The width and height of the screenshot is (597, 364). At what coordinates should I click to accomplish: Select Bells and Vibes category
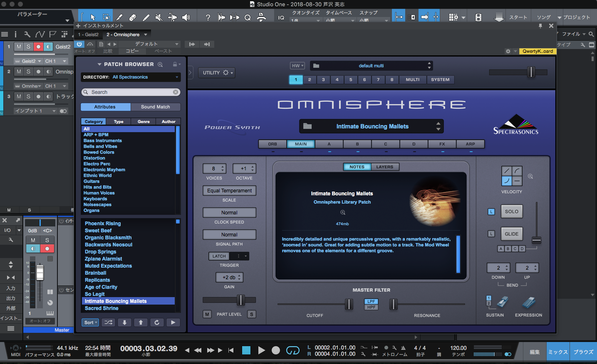pyautogui.click(x=100, y=146)
